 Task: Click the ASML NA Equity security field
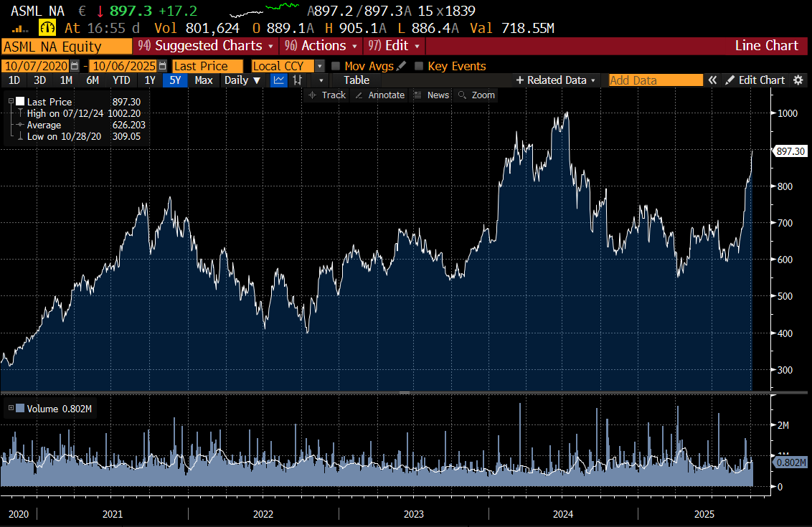[x=67, y=47]
